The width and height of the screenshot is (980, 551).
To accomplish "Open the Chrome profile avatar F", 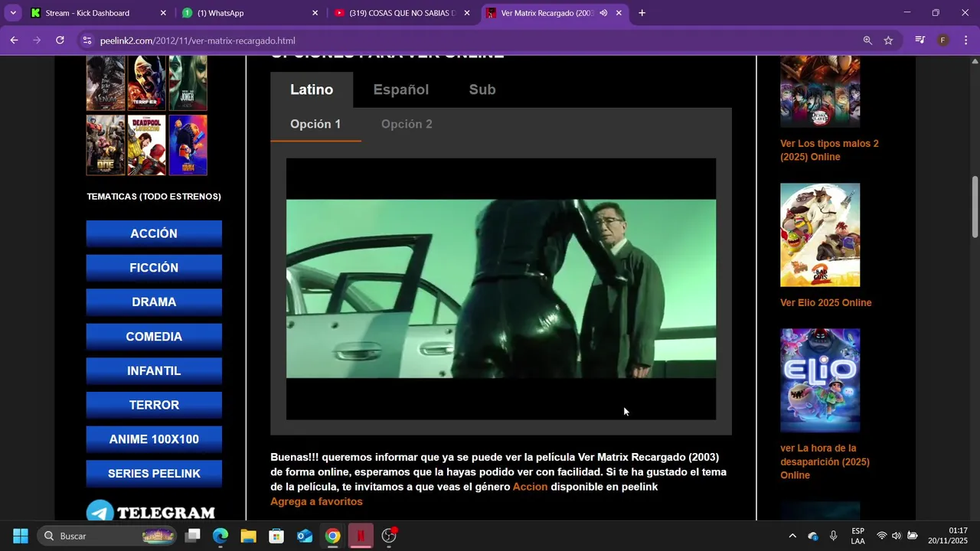I will pyautogui.click(x=943, y=41).
